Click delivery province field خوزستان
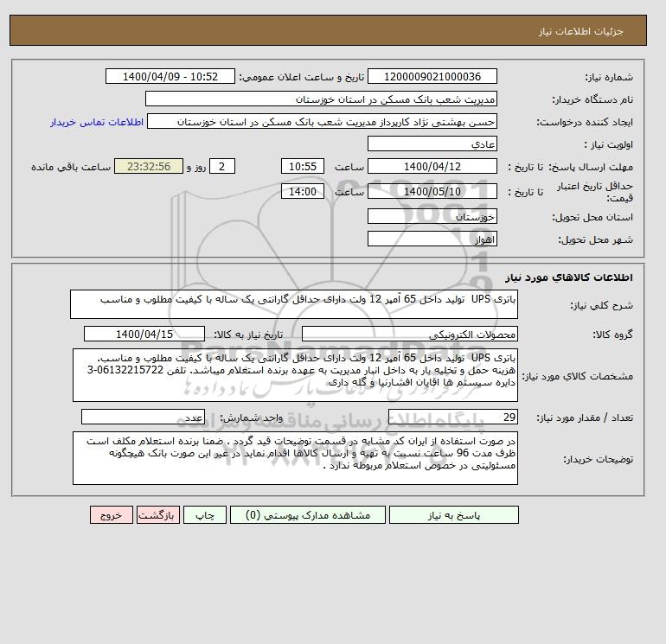 [432, 216]
